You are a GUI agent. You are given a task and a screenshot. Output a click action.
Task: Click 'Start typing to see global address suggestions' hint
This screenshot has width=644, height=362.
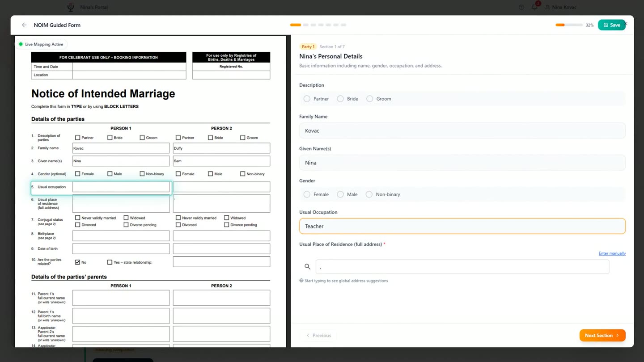[346, 281]
